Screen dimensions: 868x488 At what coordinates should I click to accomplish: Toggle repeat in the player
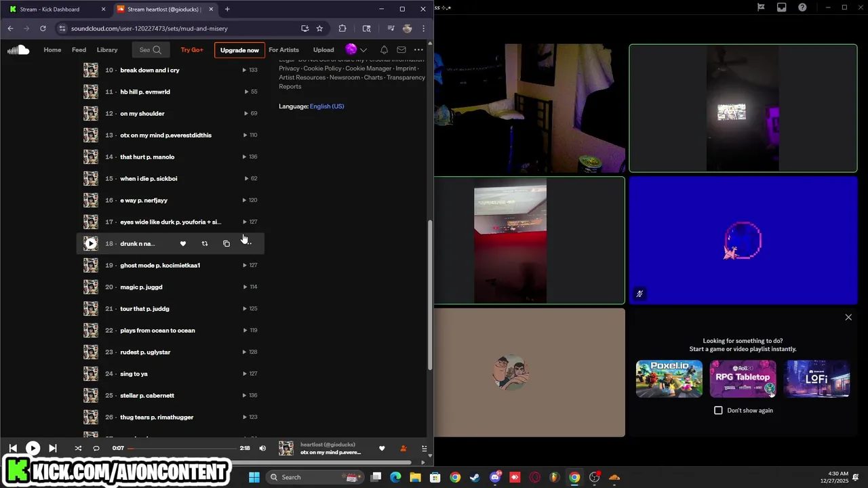pyautogui.click(x=96, y=448)
